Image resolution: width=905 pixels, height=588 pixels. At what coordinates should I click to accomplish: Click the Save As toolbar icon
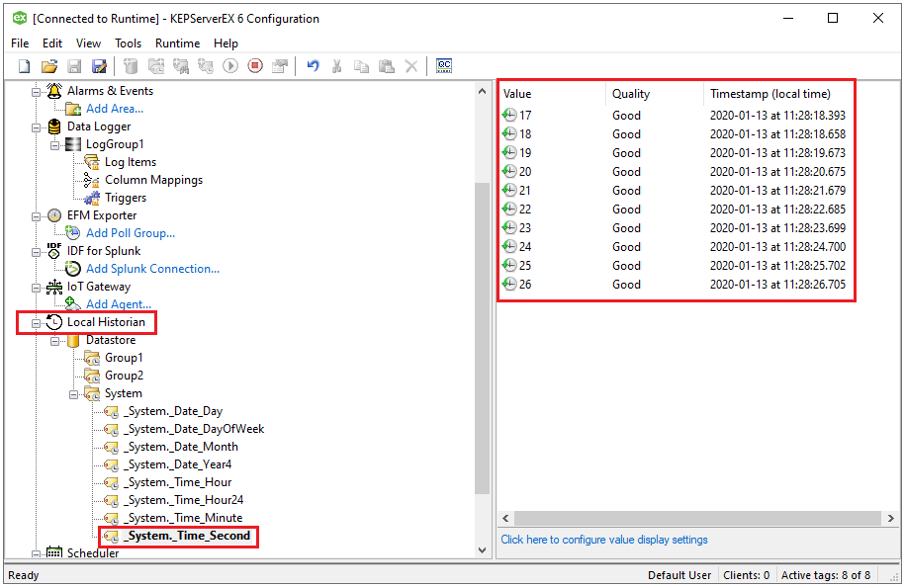click(99, 66)
